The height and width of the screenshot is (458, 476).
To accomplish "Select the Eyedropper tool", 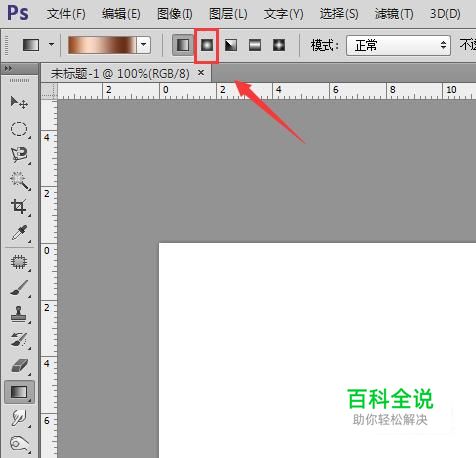I will [19, 233].
